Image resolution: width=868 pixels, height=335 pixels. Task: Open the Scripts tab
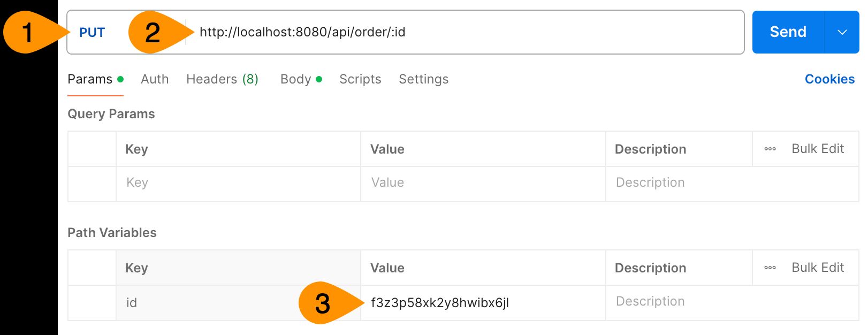pos(360,79)
